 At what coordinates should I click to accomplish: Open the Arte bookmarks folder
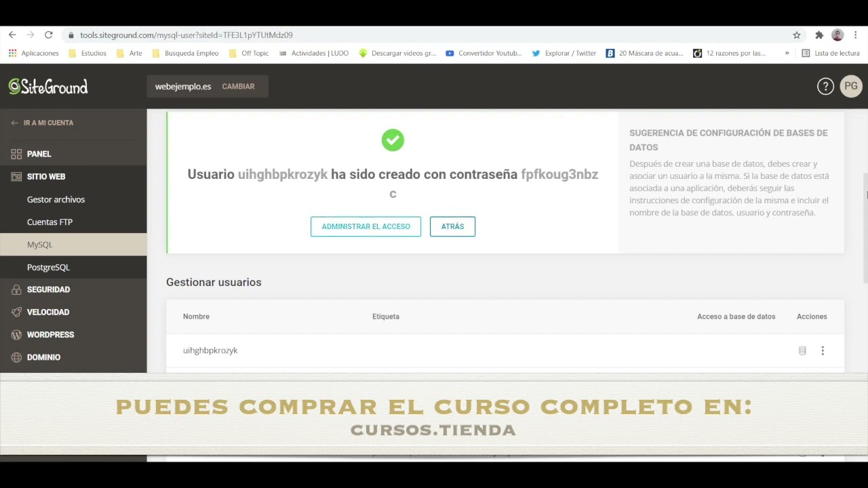130,53
